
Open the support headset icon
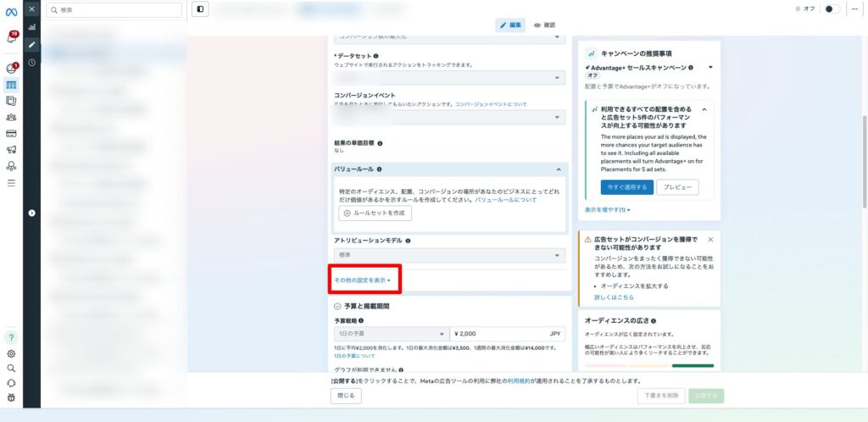(11, 383)
